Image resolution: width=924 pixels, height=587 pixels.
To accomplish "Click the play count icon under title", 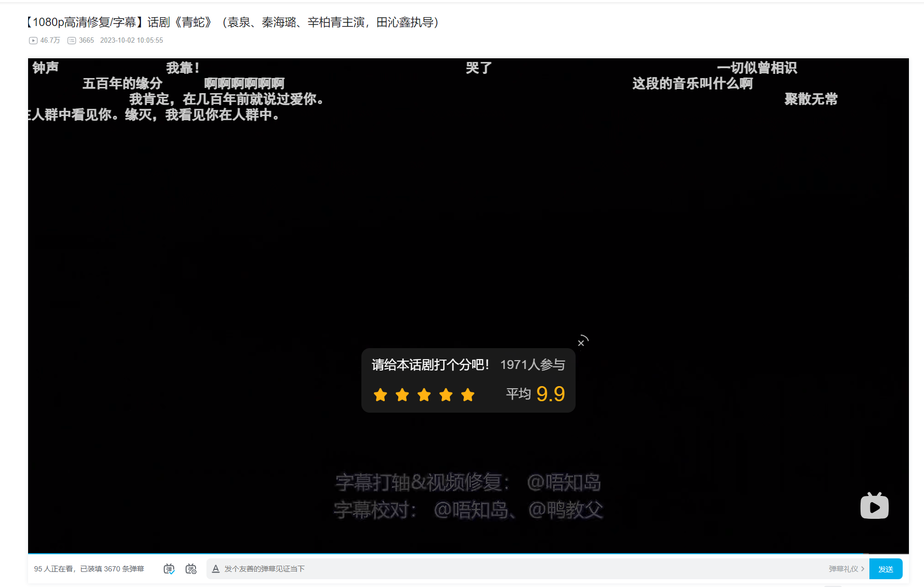I will click(x=33, y=41).
